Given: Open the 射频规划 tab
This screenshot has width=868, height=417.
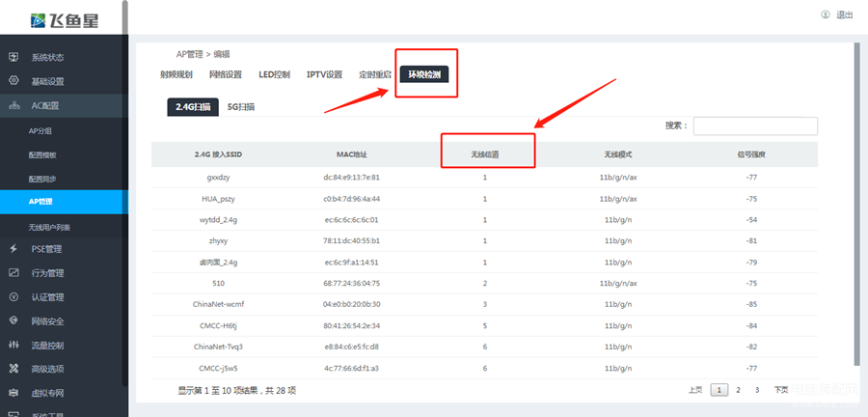Looking at the screenshot, I should 176,74.
